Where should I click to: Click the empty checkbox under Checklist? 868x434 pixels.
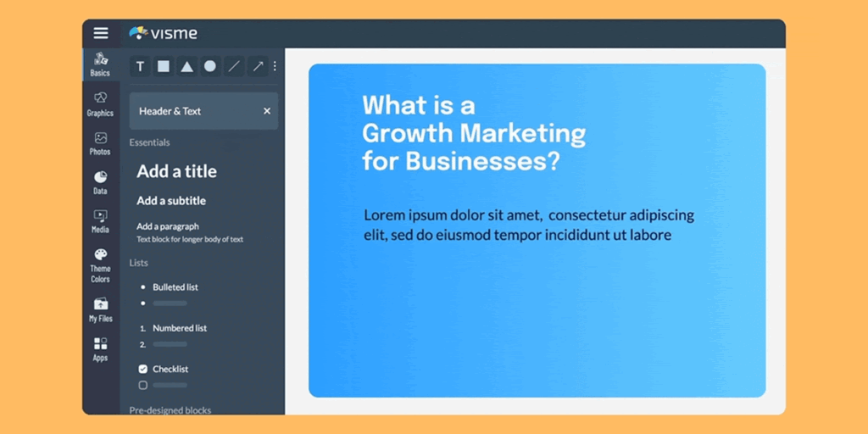(142, 386)
